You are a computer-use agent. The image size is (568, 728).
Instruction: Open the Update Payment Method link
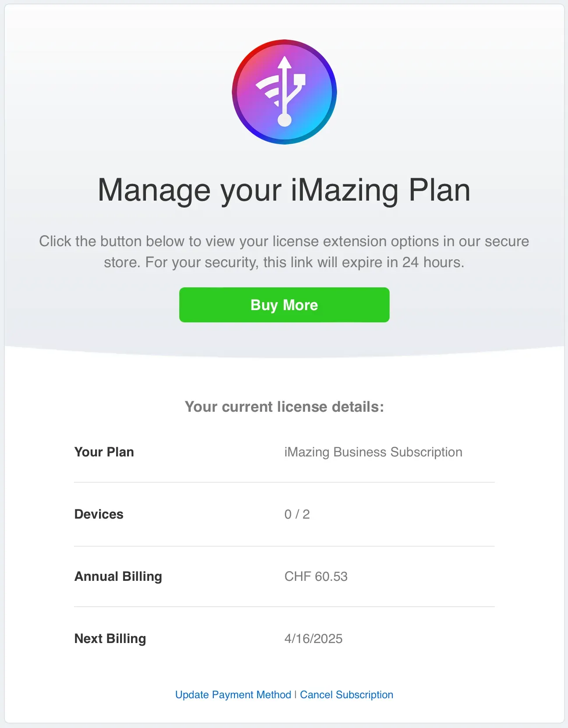pos(234,695)
